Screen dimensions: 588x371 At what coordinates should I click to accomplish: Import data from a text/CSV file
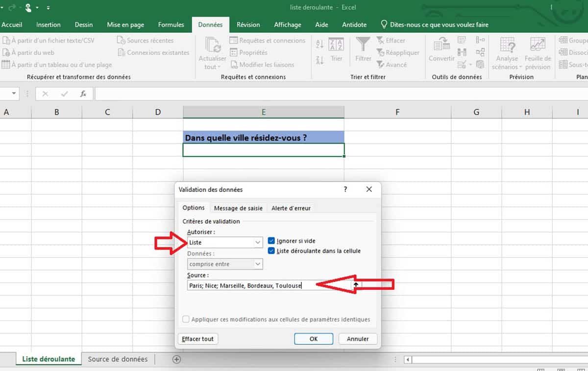49,41
